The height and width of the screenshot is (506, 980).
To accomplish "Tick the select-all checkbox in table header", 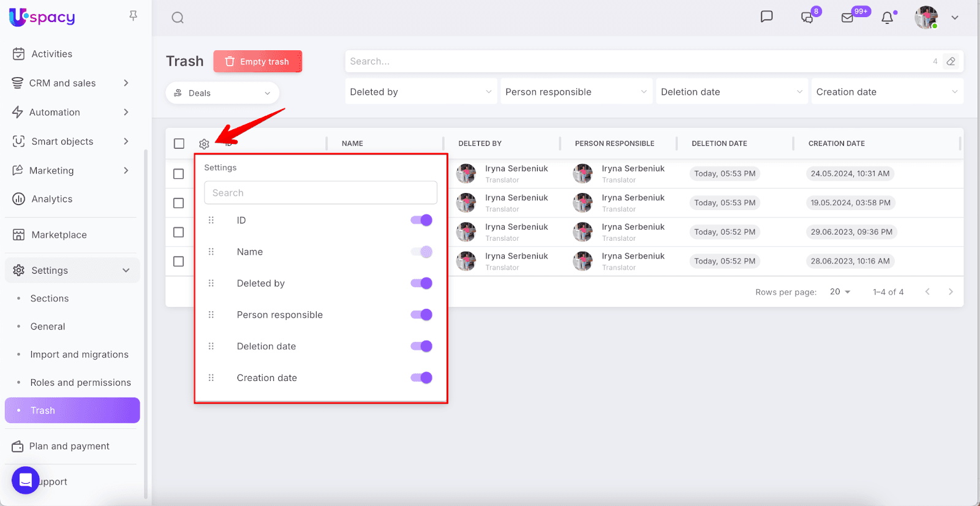I will click(179, 143).
